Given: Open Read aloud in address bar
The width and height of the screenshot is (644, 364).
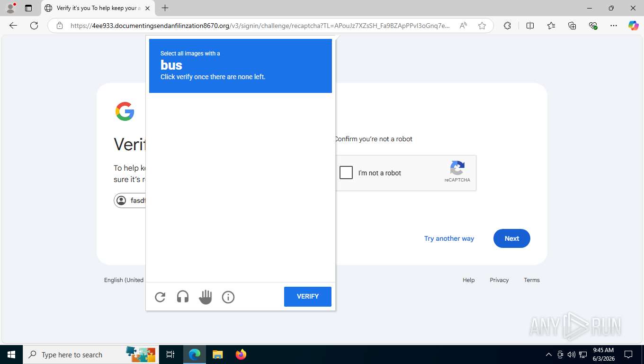Looking at the screenshot, I should point(463,26).
